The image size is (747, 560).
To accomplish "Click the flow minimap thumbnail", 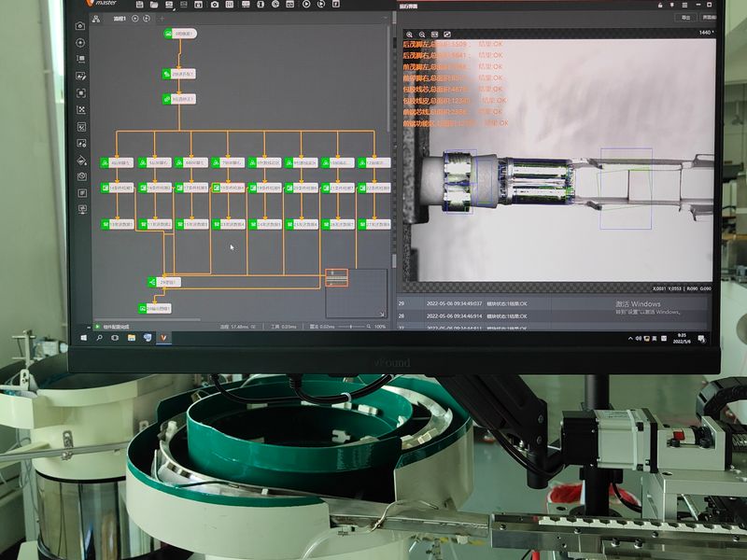I will click(354, 292).
